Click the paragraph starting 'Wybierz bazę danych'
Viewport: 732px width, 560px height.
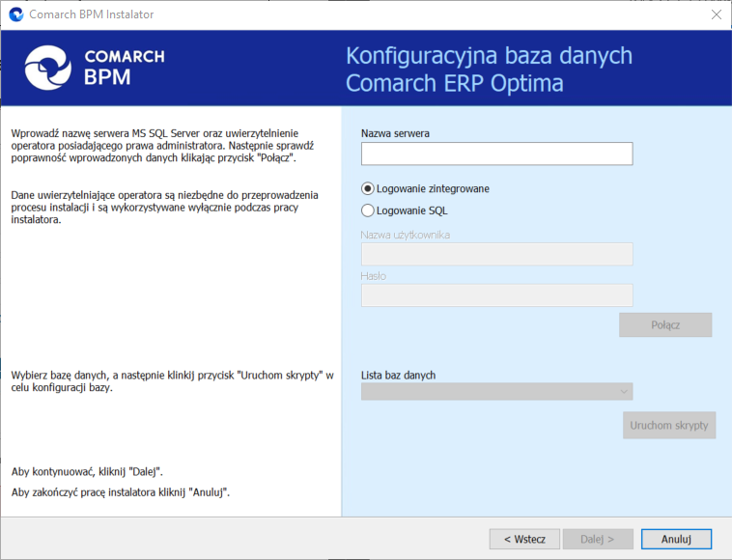[x=172, y=381]
